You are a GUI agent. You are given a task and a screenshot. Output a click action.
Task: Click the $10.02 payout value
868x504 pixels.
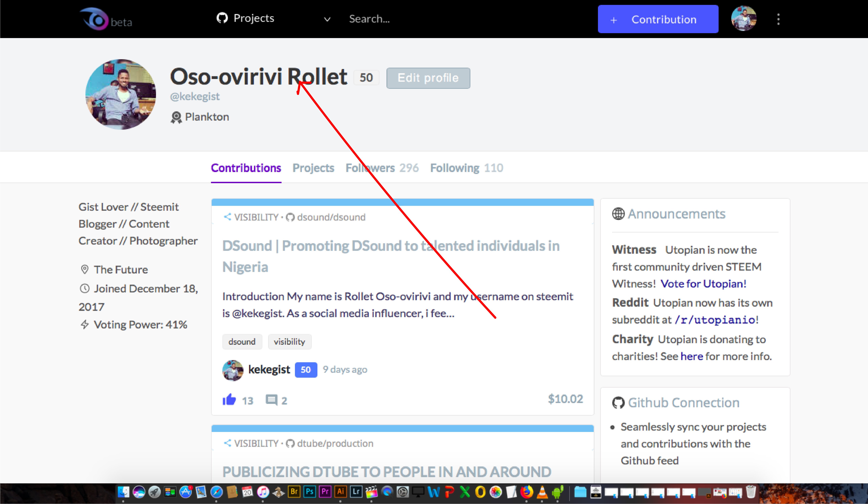[x=566, y=399]
